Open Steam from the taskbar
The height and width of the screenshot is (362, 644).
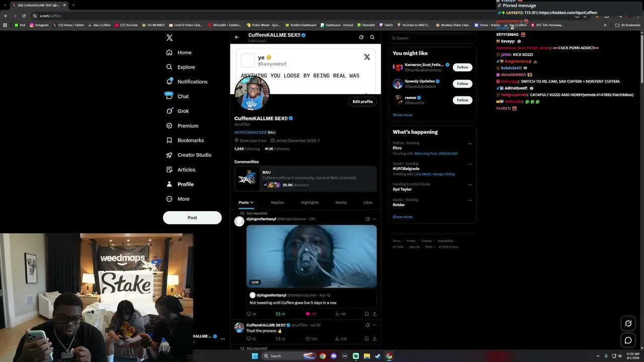[378, 356]
